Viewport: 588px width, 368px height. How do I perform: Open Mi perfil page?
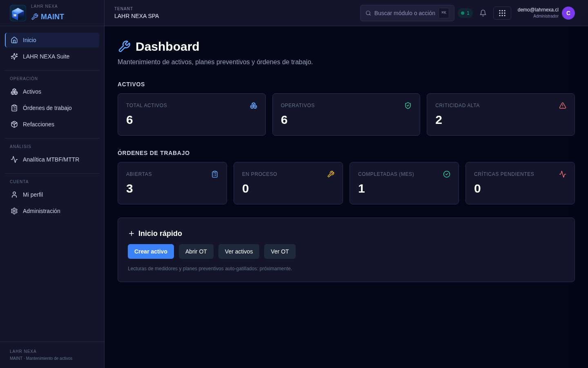click(x=52, y=195)
